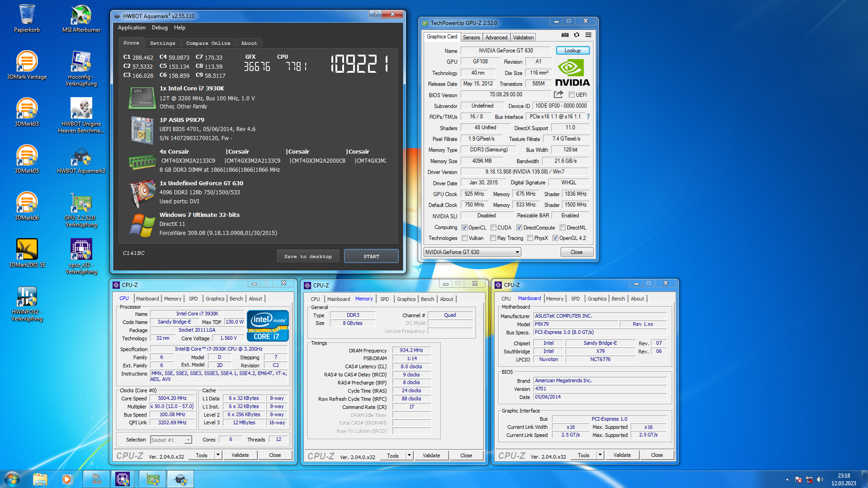Show hidden tray icons arrow

point(787,479)
